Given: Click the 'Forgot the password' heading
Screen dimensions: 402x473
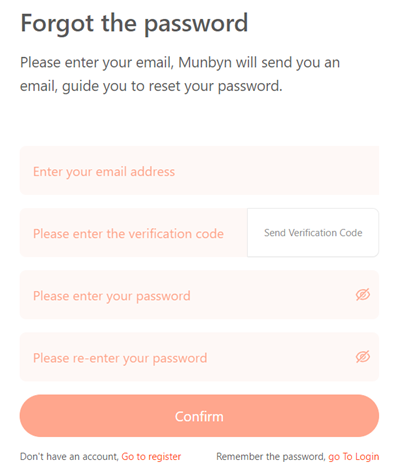Looking at the screenshot, I should pos(134,24).
